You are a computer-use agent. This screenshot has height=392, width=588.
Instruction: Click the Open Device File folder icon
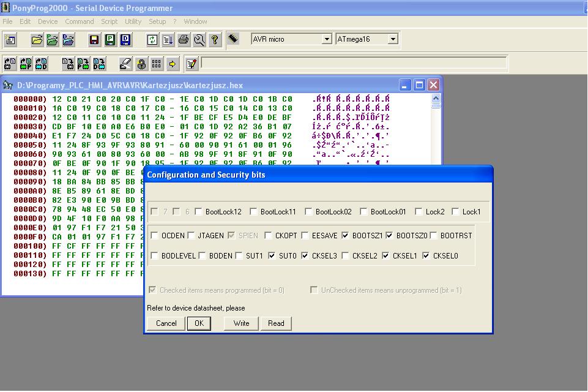[37, 40]
